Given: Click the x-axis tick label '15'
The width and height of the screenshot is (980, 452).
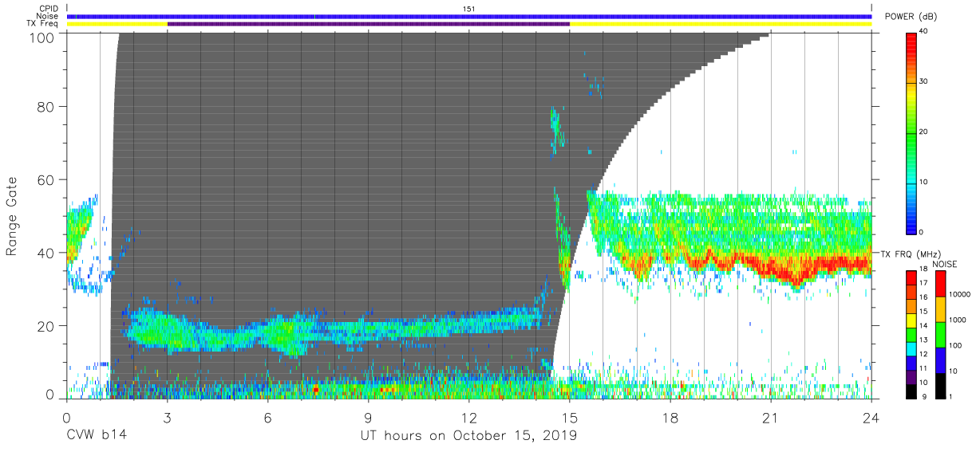Looking at the screenshot, I should 569,417.
